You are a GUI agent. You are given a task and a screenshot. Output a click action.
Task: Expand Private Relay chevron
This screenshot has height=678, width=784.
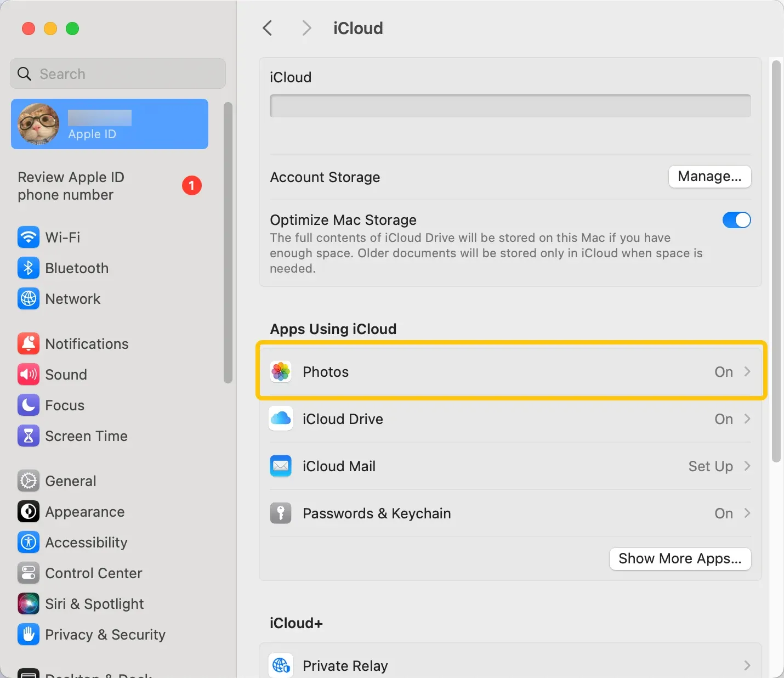point(747,665)
